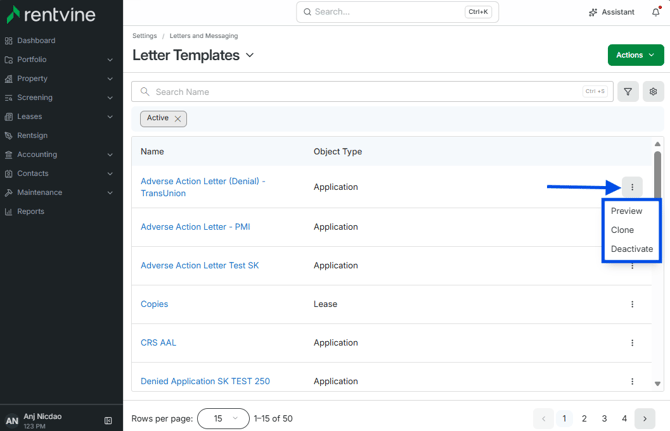The width and height of the screenshot is (670, 431).
Task: Open the Assistant sparkle icon
Action: 593,12
